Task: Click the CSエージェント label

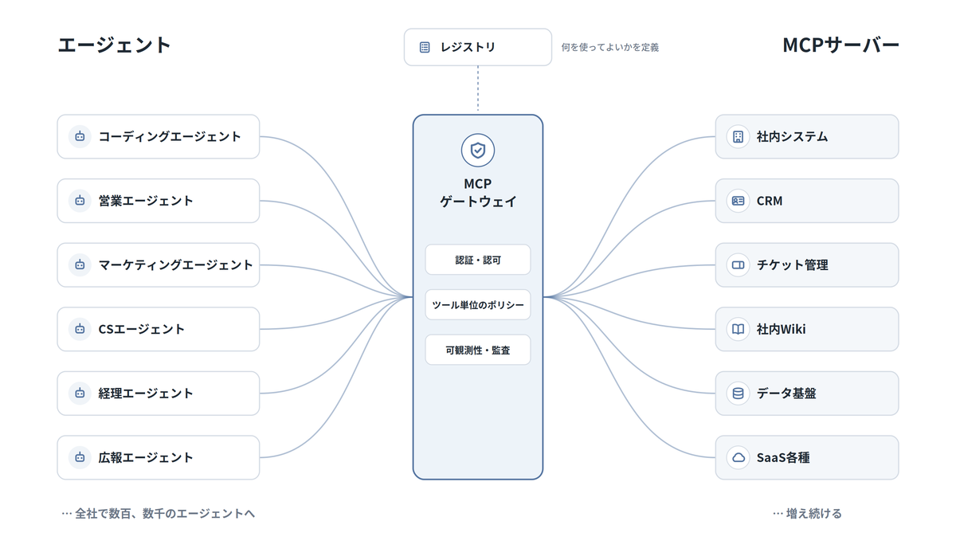Action: click(142, 329)
